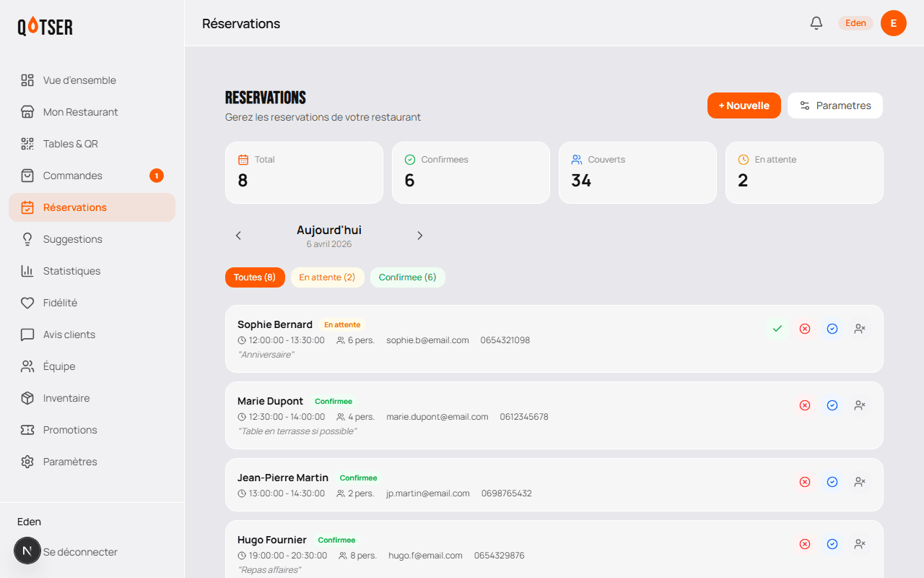
Task: Open the Parametres button for reservations
Action: [835, 105]
